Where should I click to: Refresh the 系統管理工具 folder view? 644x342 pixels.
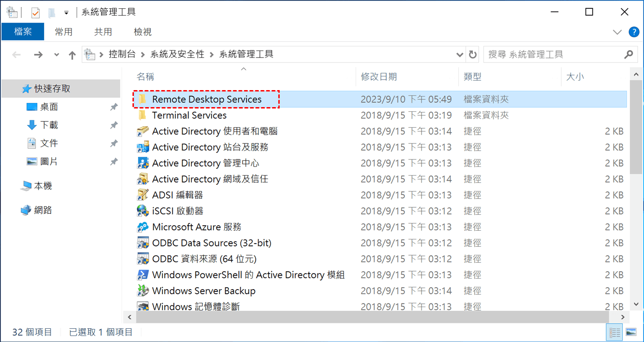(x=472, y=55)
